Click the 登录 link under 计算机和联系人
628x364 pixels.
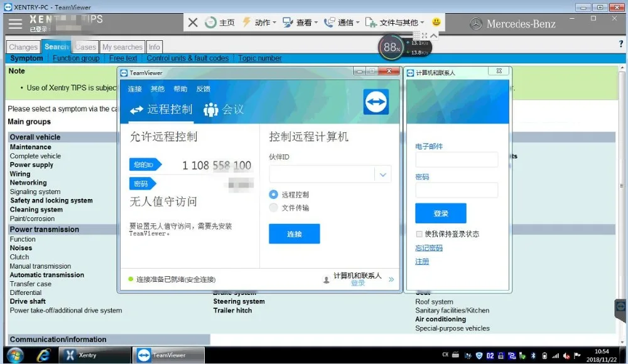coord(358,283)
